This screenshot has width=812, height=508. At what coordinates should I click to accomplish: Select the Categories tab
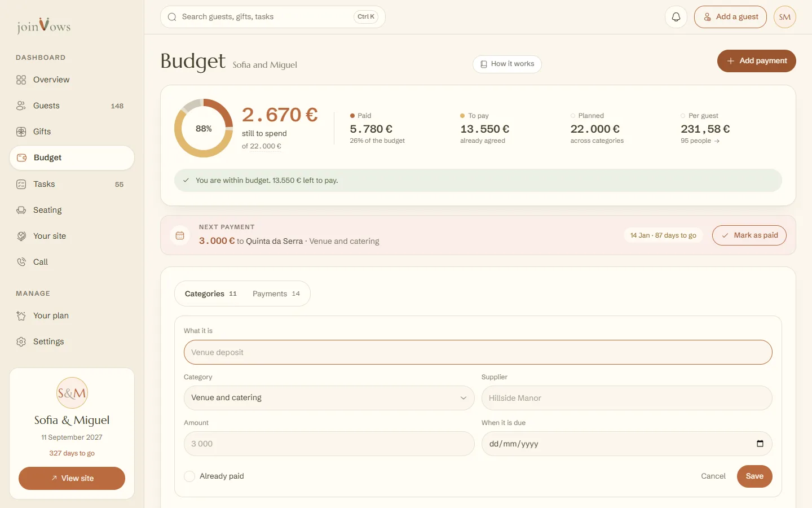211,294
